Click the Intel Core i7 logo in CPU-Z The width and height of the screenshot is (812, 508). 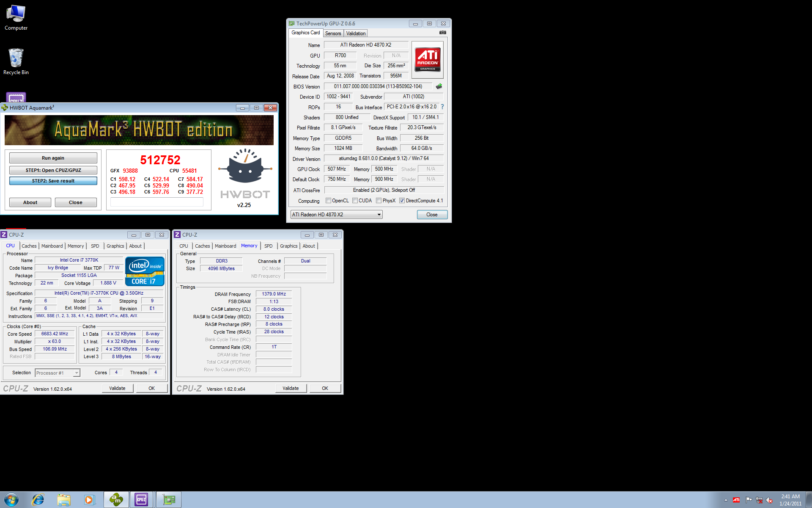coord(145,271)
